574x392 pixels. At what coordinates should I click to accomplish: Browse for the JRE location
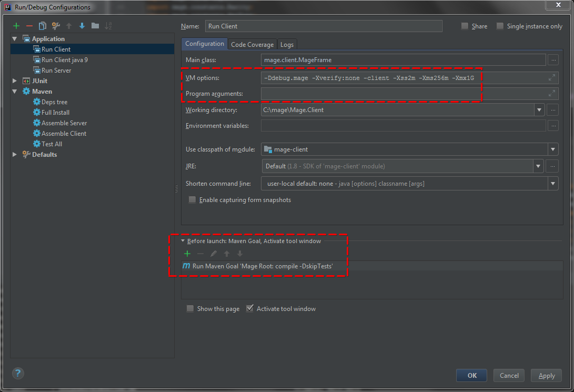click(x=552, y=166)
